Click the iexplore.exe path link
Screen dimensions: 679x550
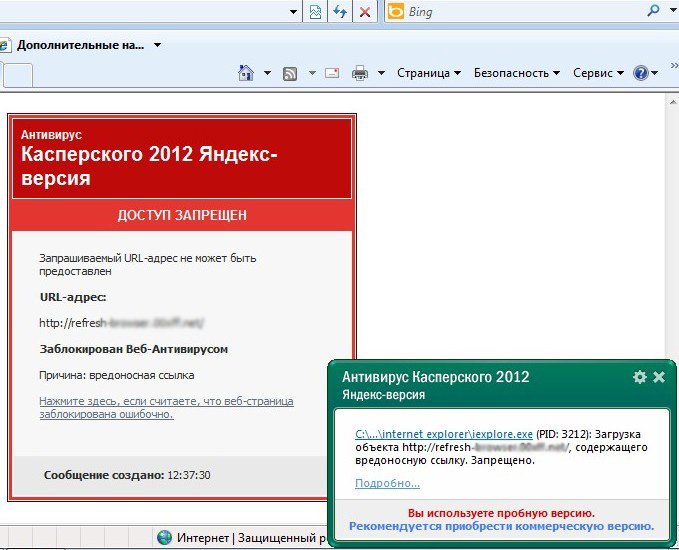pos(444,434)
